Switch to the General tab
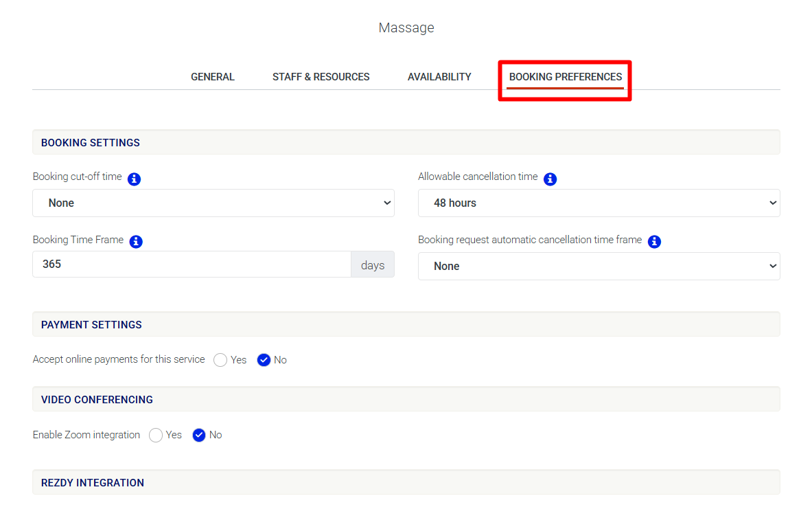This screenshot has width=812, height=507. (x=212, y=77)
